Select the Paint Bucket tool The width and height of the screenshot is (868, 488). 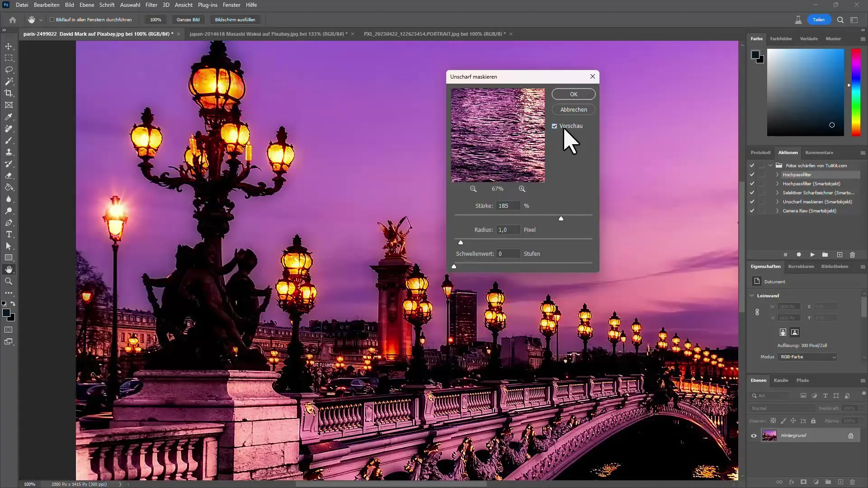[x=9, y=188]
